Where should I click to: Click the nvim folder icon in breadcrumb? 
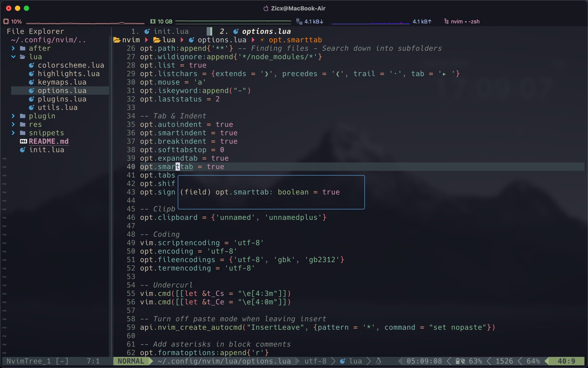[x=117, y=40]
